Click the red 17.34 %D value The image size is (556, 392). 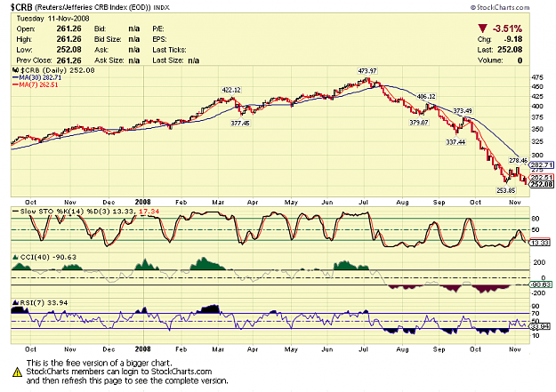tap(149, 212)
